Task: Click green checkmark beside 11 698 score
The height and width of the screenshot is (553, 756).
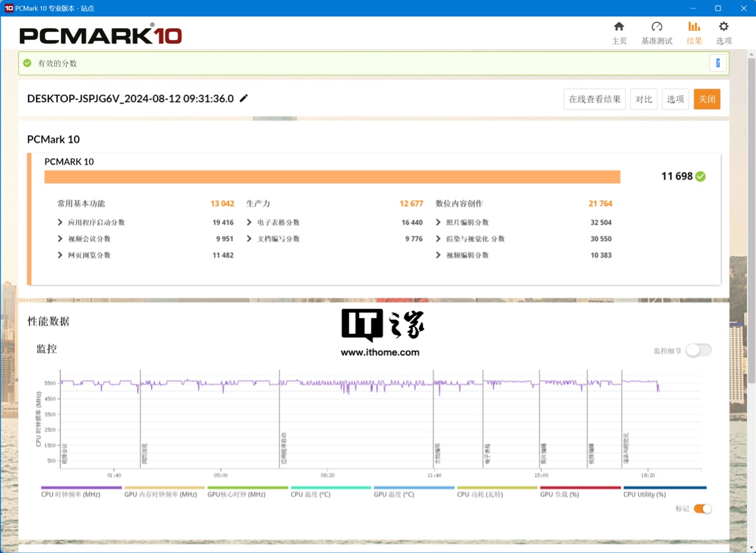Action: 701,177
